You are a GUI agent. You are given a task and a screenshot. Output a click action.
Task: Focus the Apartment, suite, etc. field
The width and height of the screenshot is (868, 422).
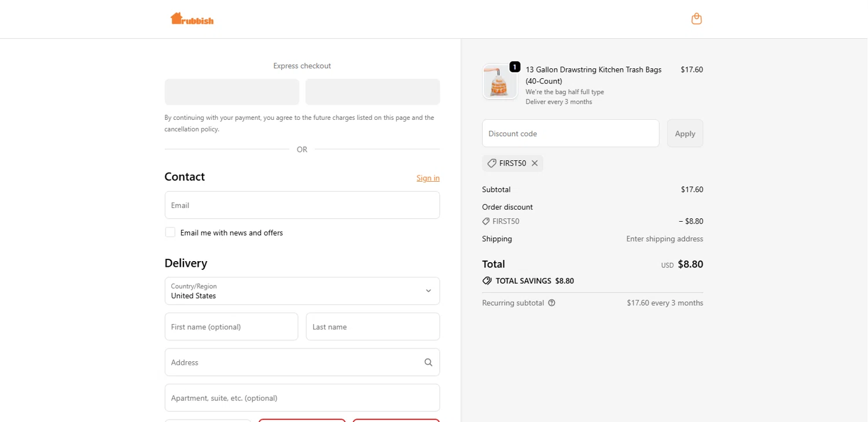click(x=302, y=398)
